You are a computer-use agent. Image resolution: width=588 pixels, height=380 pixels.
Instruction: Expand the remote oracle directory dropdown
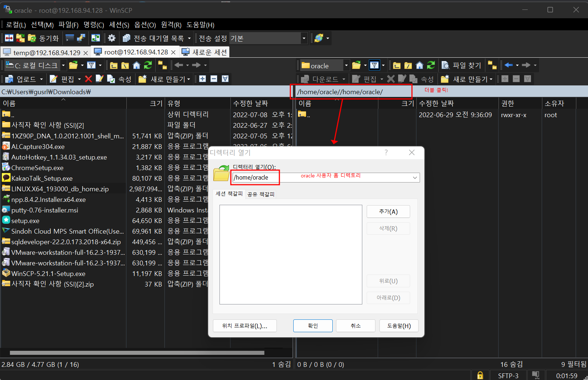click(x=346, y=65)
